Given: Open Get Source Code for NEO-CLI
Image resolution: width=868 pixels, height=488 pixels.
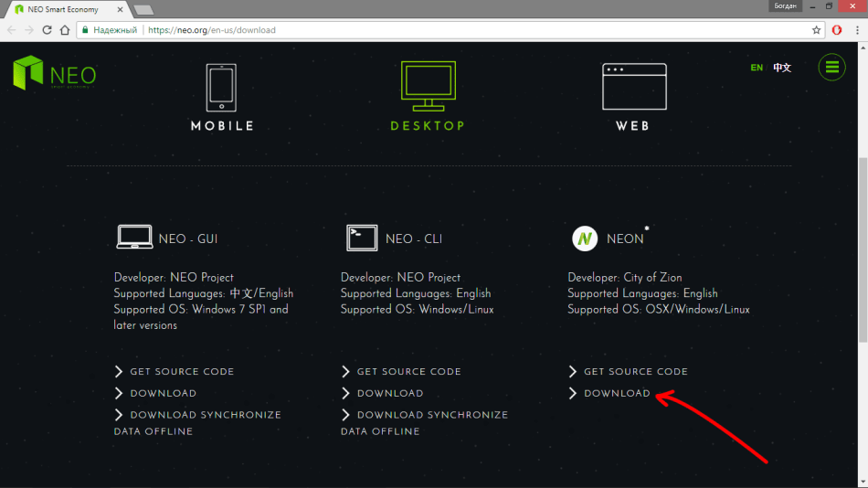Looking at the screenshot, I should coord(408,372).
